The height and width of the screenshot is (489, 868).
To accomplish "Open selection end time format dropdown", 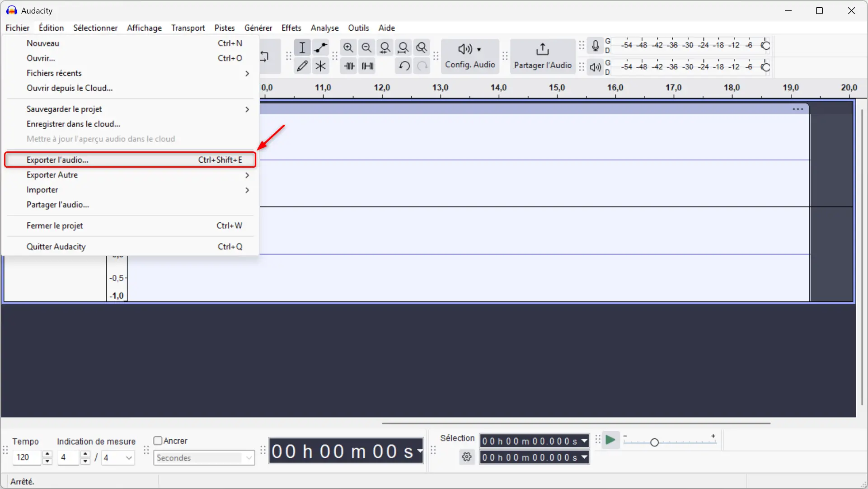I will coord(584,457).
